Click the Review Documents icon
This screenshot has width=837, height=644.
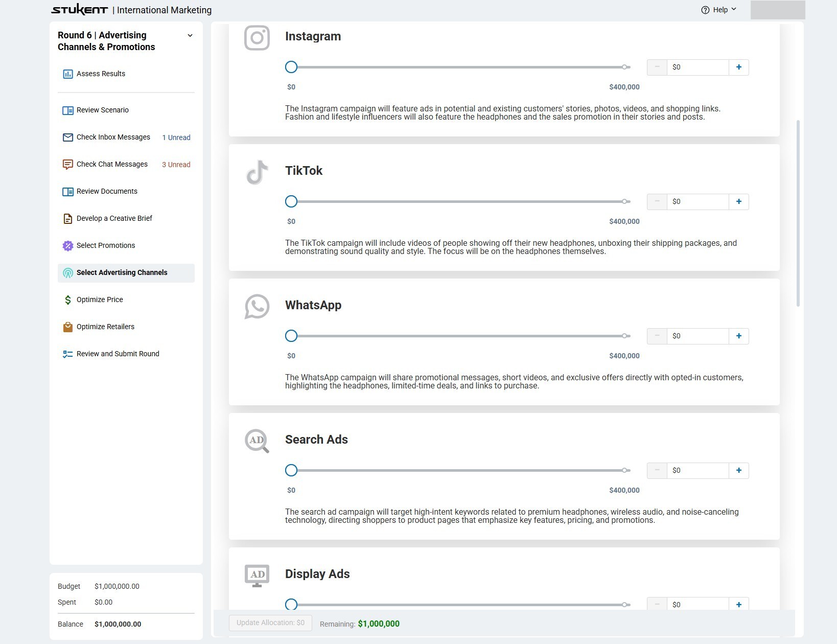[x=67, y=192]
